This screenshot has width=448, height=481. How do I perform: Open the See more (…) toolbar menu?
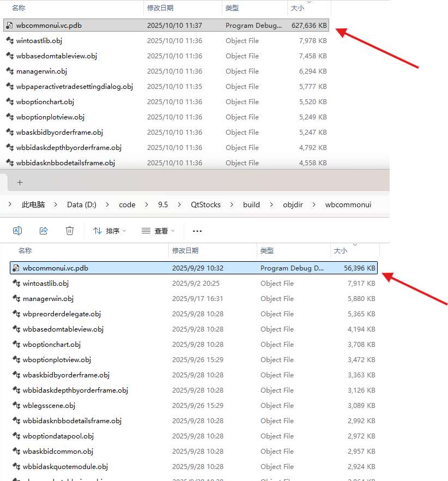(197, 231)
